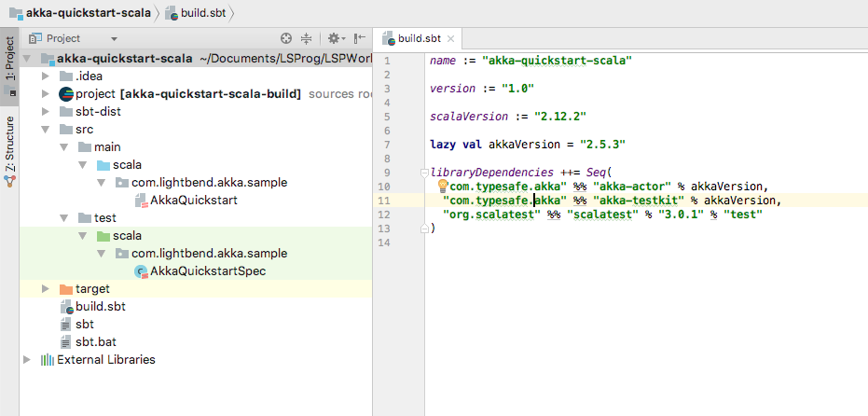The height and width of the screenshot is (416, 868).
Task: Click line number 7 in the gutter
Action: [386, 145]
